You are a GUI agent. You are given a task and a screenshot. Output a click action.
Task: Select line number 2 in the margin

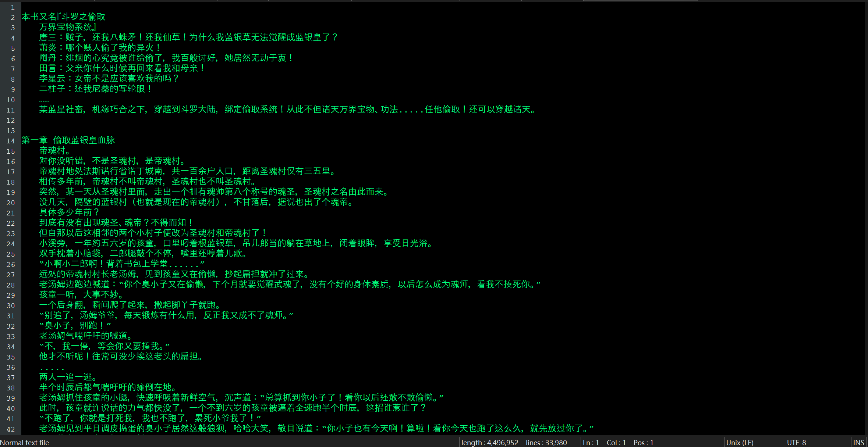click(x=13, y=17)
